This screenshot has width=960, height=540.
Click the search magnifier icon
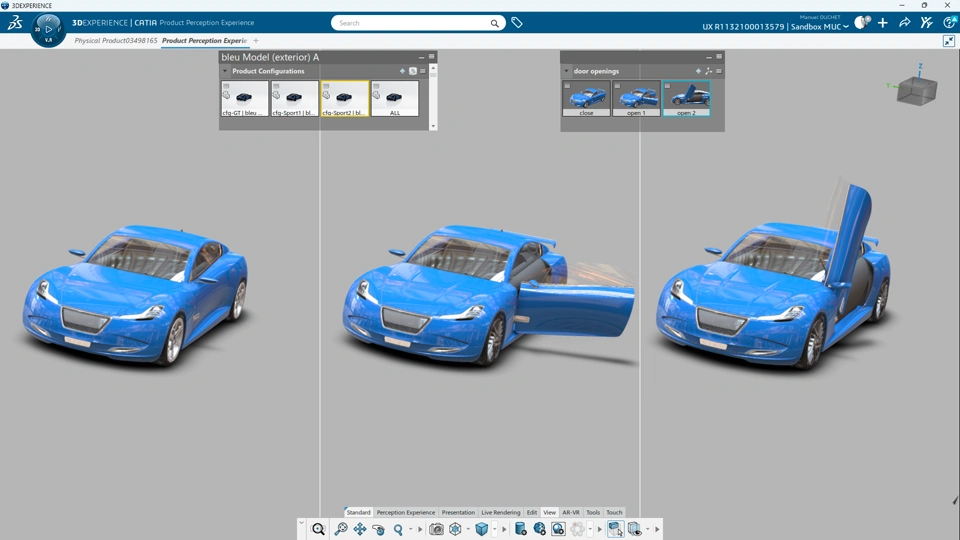pos(494,23)
